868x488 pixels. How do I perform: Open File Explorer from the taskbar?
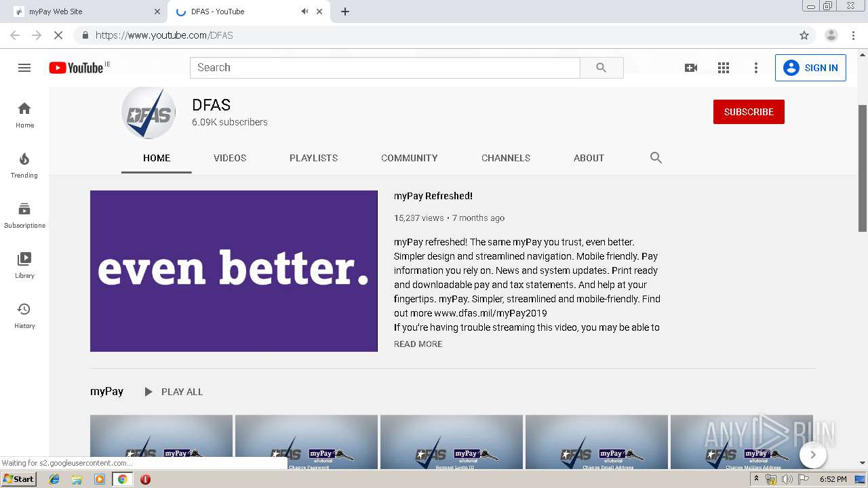(x=77, y=479)
